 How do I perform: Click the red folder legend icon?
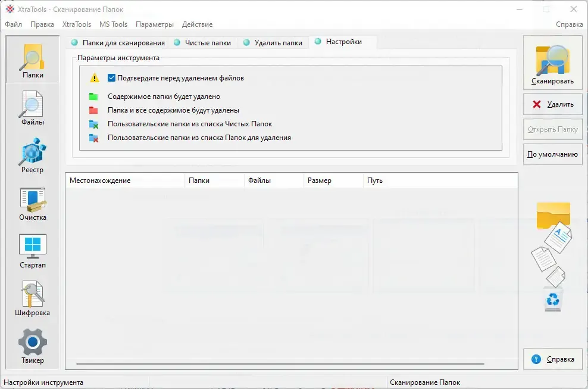[93, 110]
